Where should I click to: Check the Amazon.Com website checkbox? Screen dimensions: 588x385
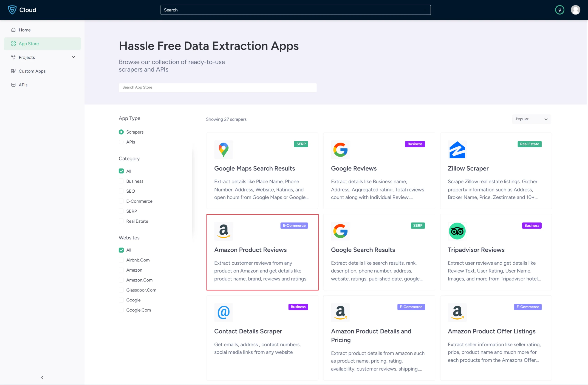[121, 280]
